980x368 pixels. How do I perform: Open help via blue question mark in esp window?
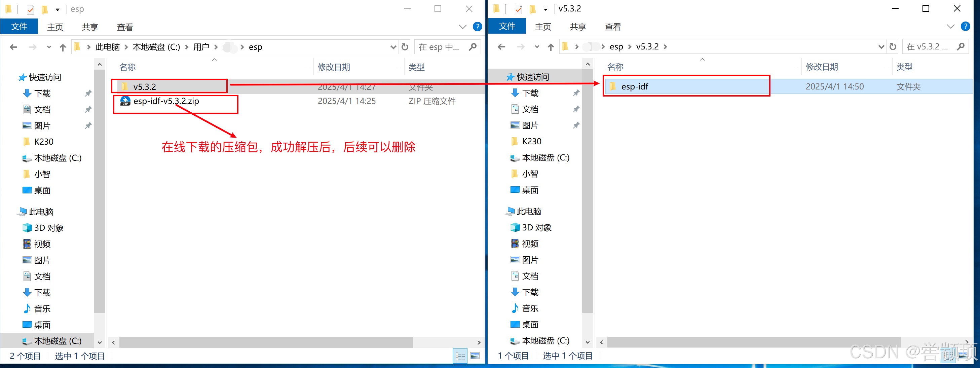pos(477,27)
